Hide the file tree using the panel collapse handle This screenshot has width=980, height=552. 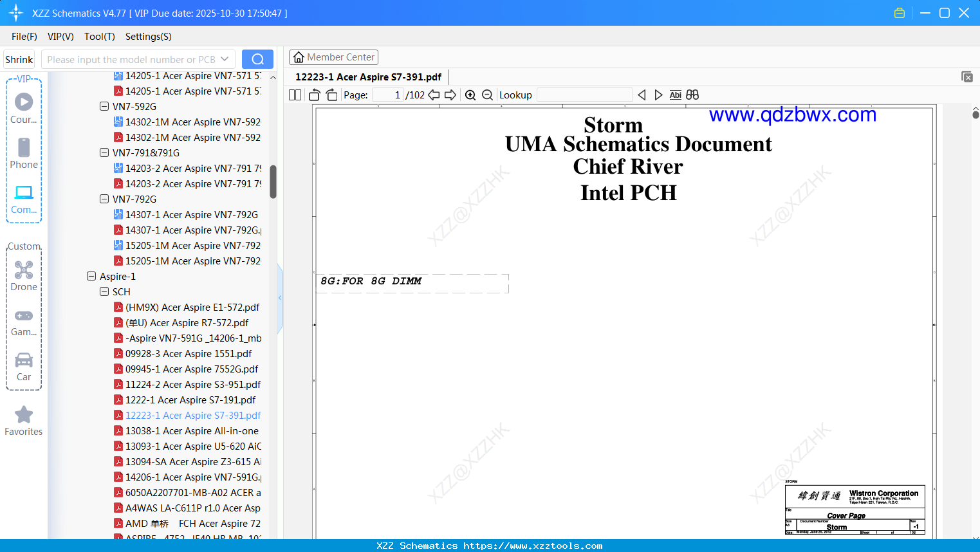click(280, 298)
